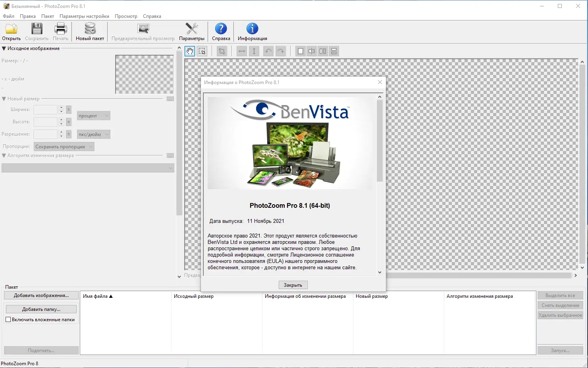Rotate image clockwise
This screenshot has height=368, width=588.
click(x=281, y=51)
